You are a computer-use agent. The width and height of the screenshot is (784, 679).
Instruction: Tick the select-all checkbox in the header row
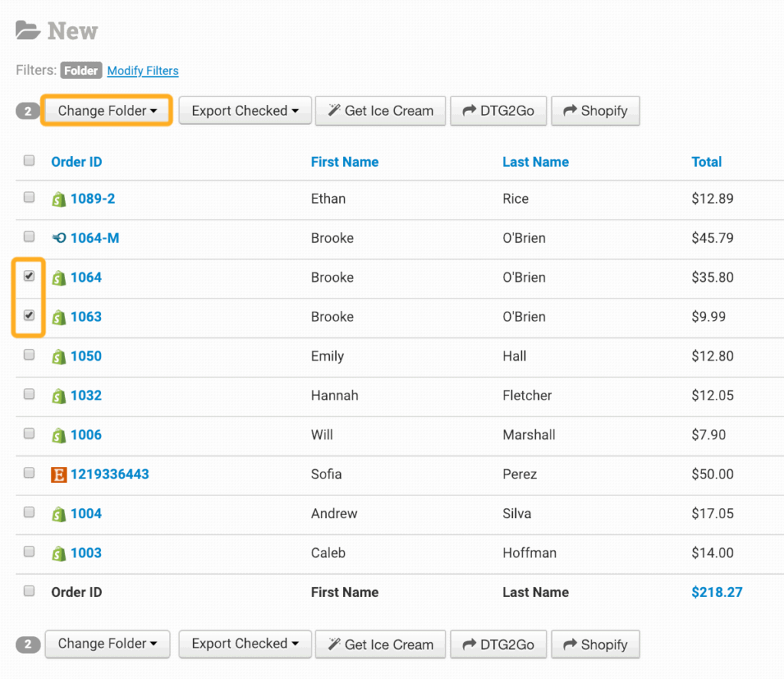coord(29,161)
